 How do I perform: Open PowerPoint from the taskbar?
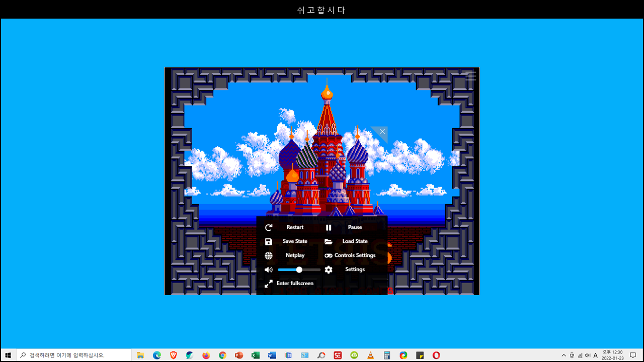click(239, 355)
